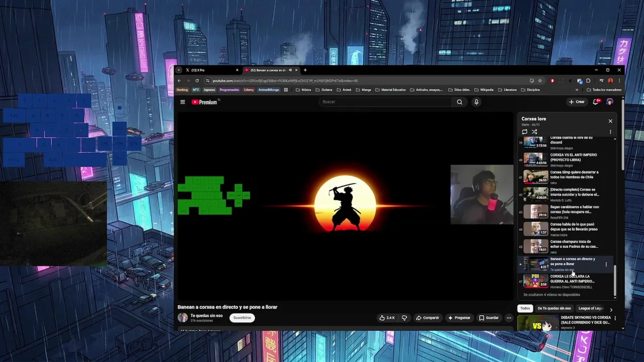
Task: Dislike the video
Action: point(404,318)
